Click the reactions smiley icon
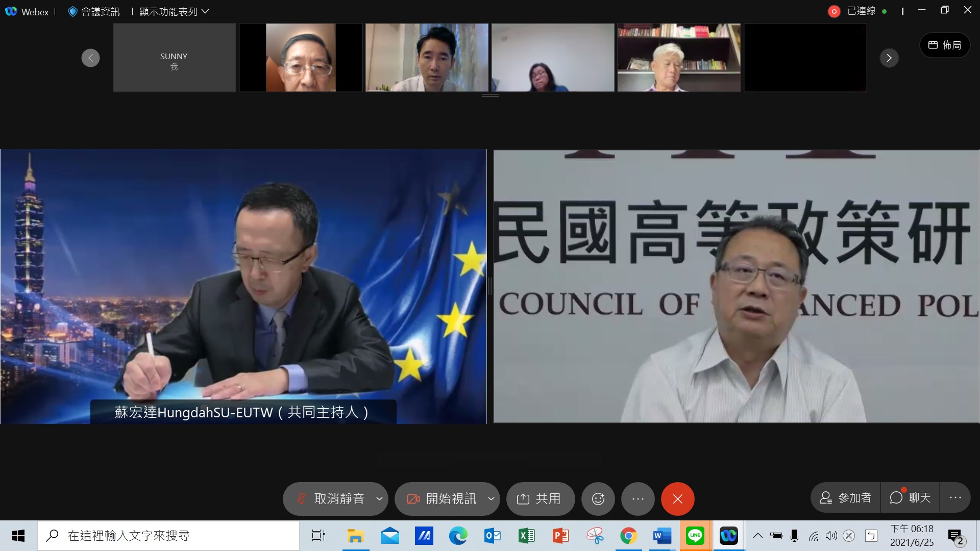The width and height of the screenshot is (980, 551). coord(598,498)
